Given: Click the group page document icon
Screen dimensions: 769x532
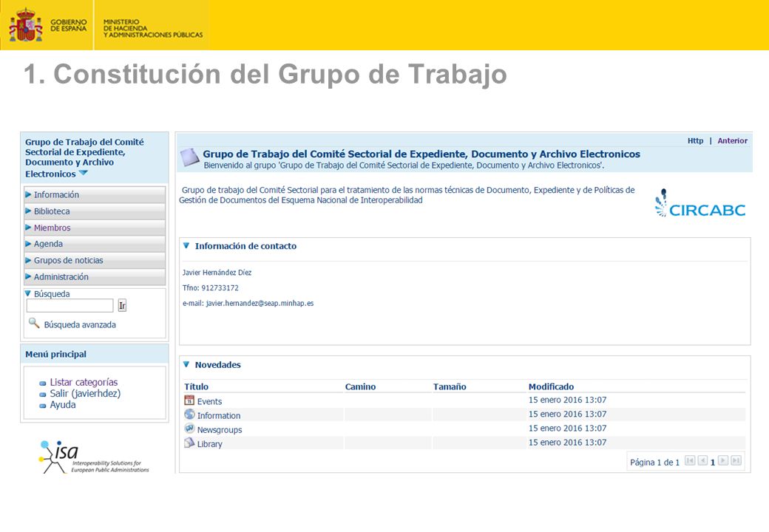Looking at the screenshot, I should click(x=189, y=157).
